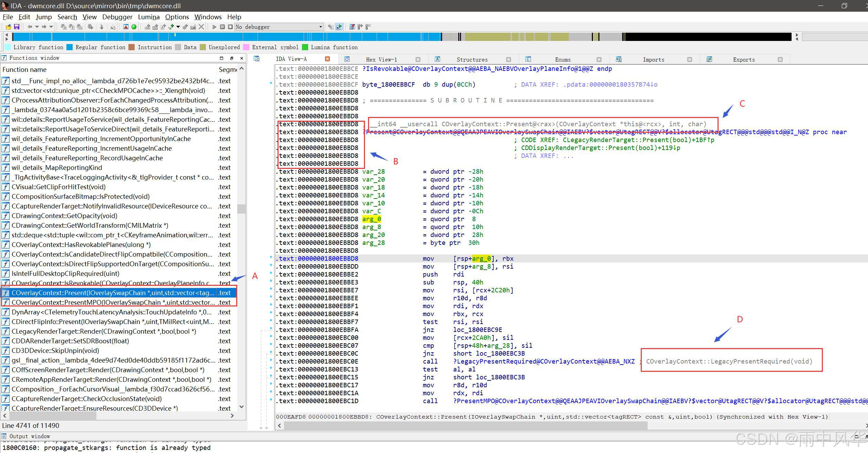Click the Save database icon
This screenshot has height=453, width=868.
point(16,27)
